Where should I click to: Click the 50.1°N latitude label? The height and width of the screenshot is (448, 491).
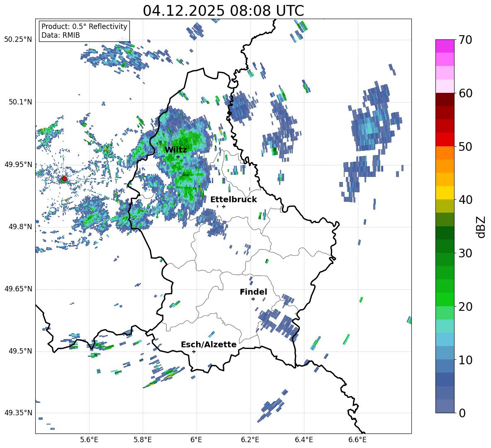click(20, 102)
